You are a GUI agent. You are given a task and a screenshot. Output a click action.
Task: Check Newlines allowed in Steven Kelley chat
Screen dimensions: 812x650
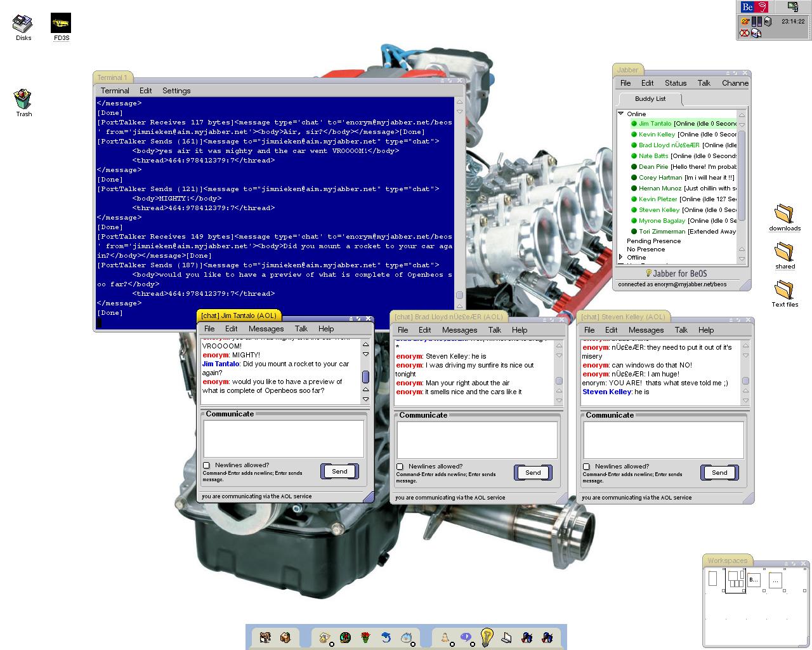click(x=587, y=467)
